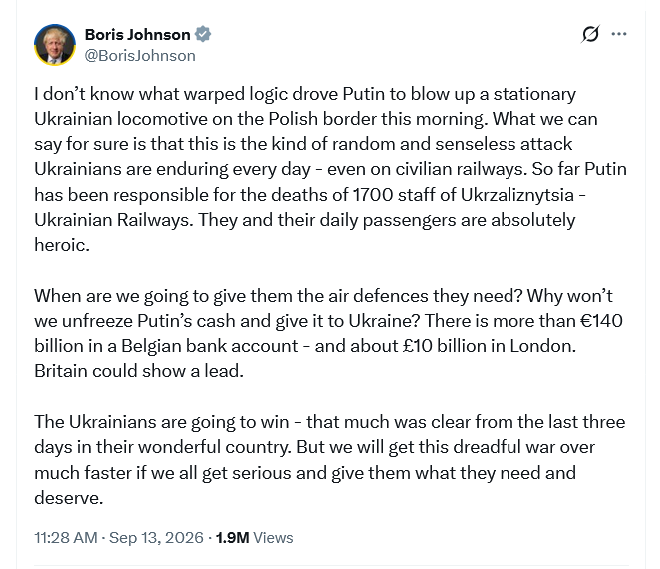Click the €140 amount in the text

(601, 321)
